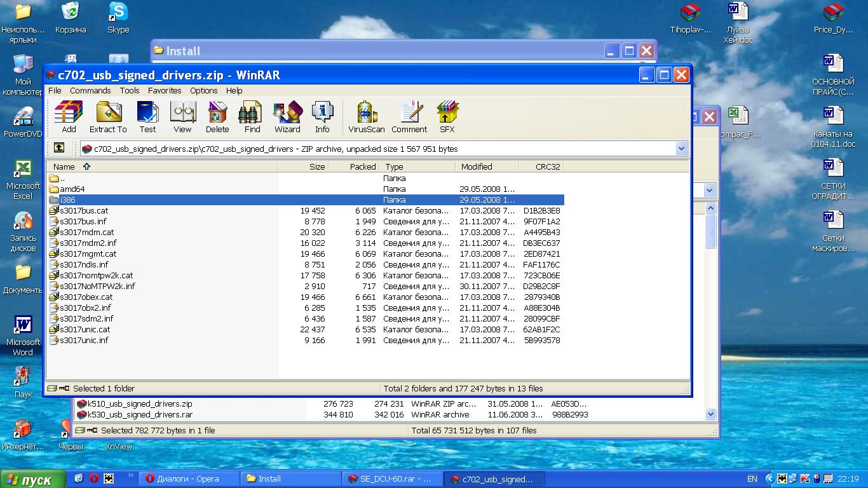This screenshot has height=488, width=868.
Task: Run VirusScan on the archive
Action: 367,117
